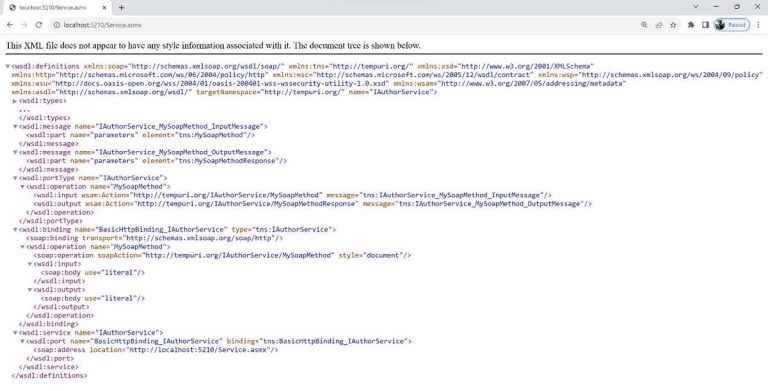
Task: Click the closing /wsdl:types tag
Action: pyautogui.click(x=45, y=118)
